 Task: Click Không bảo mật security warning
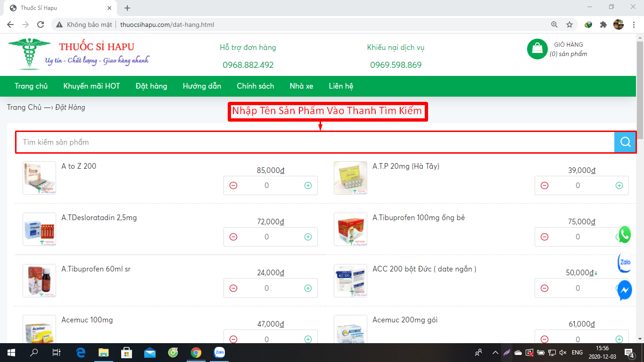point(84,25)
